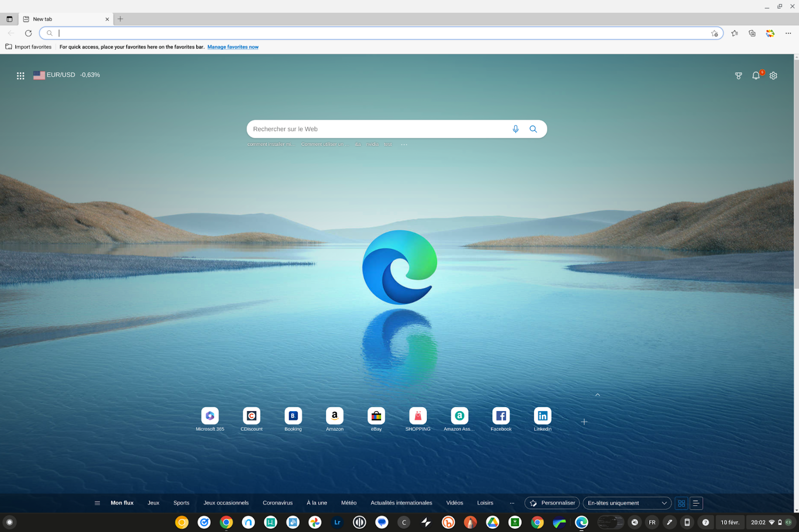Click the web search magnifier button
Screen dimensions: 799x532
coord(533,129)
